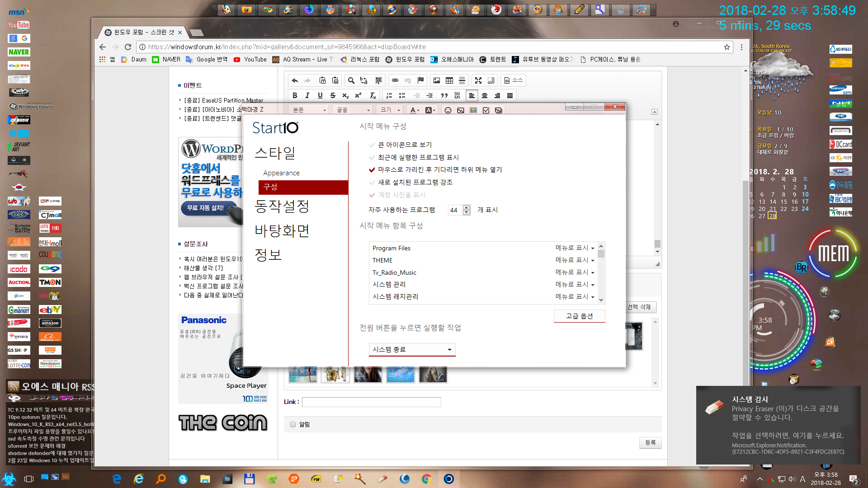Click Chrome address bar URL
Screen dimensions: 868x488
pyautogui.click(x=287, y=47)
